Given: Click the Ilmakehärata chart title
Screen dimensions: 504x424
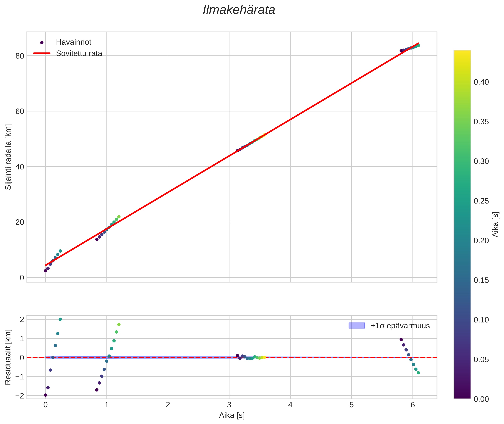Looking at the screenshot, I should click(x=239, y=10).
